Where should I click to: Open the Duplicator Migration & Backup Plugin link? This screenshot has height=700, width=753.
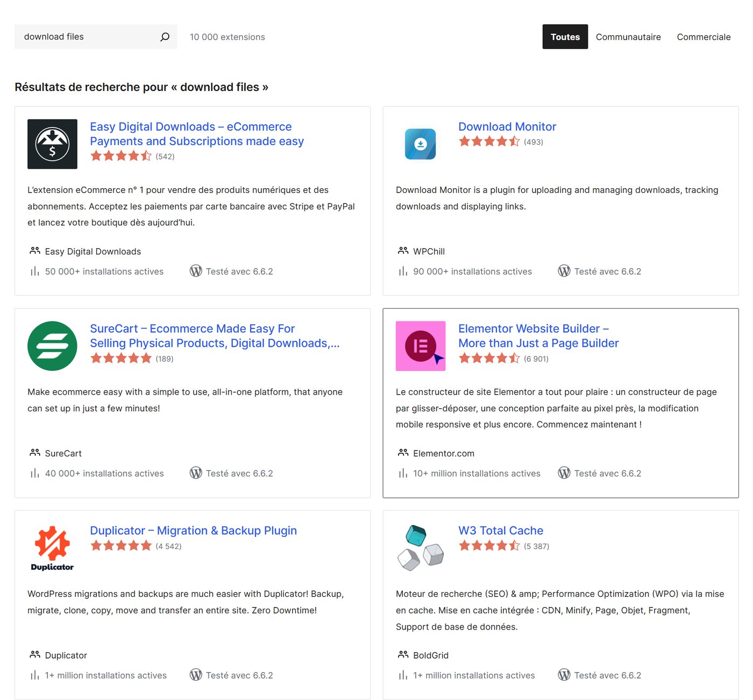193,531
